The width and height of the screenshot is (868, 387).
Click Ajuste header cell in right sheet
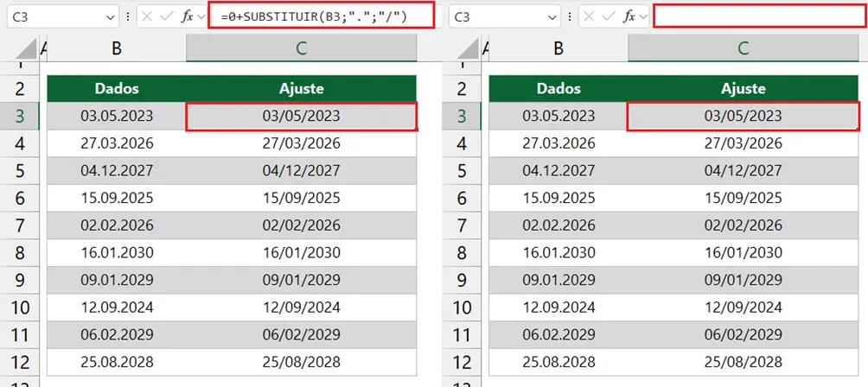743,88
